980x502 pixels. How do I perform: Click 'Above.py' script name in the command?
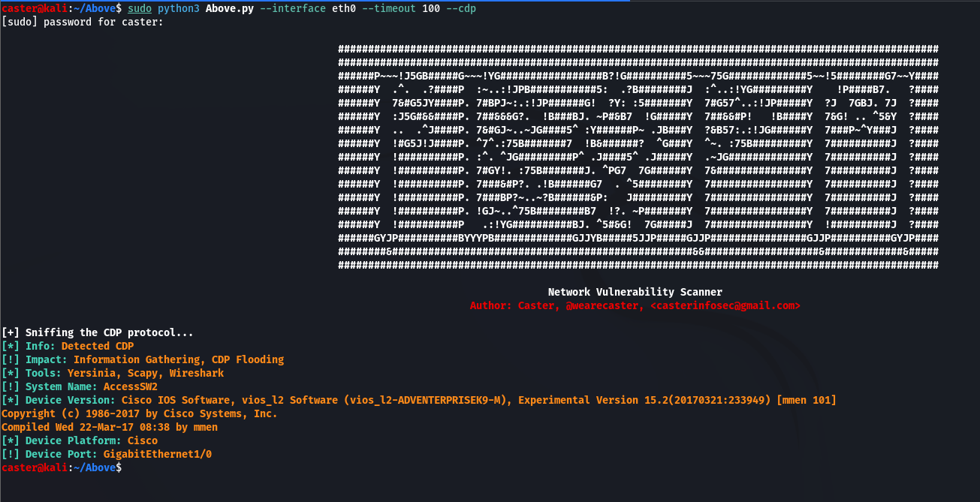(230, 8)
